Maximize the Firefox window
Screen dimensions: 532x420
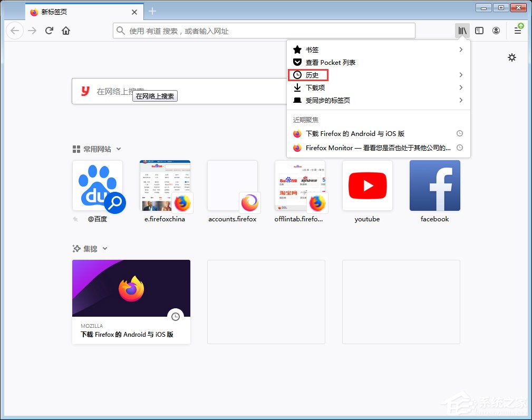tap(501, 7)
